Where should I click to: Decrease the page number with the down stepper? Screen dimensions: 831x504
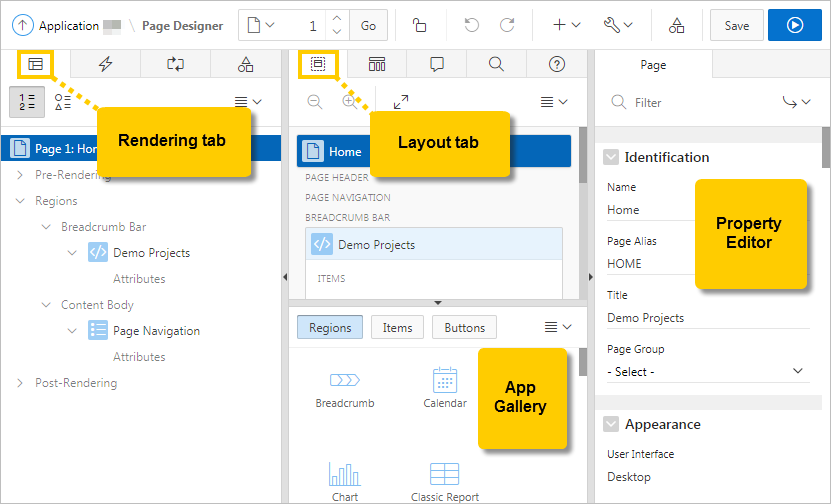337,32
